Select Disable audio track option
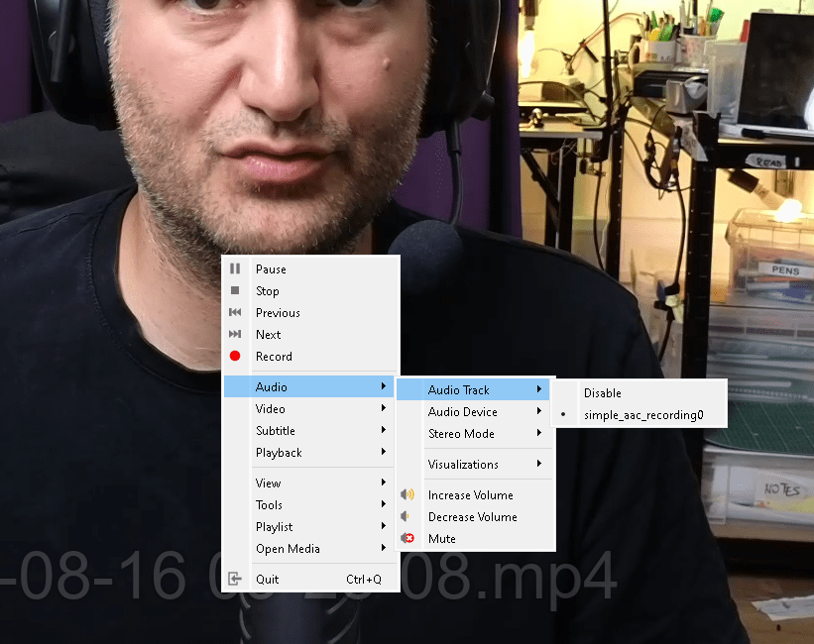Viewport: 814px width, 644px height. click(x=639, y=392)
